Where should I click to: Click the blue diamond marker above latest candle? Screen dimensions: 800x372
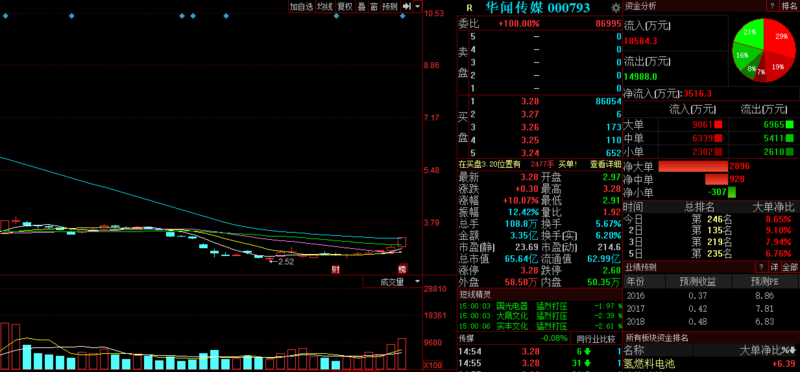403,16
